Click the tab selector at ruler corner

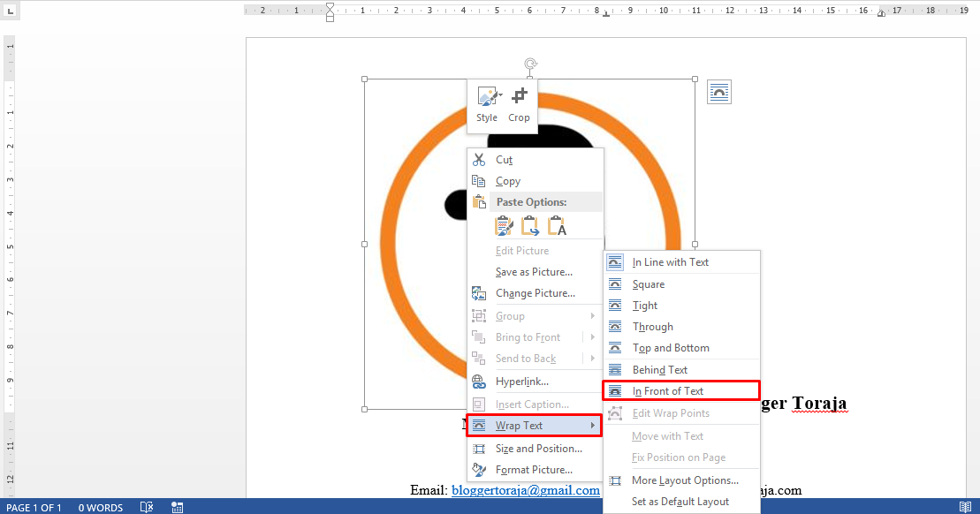tap(10, 11)
